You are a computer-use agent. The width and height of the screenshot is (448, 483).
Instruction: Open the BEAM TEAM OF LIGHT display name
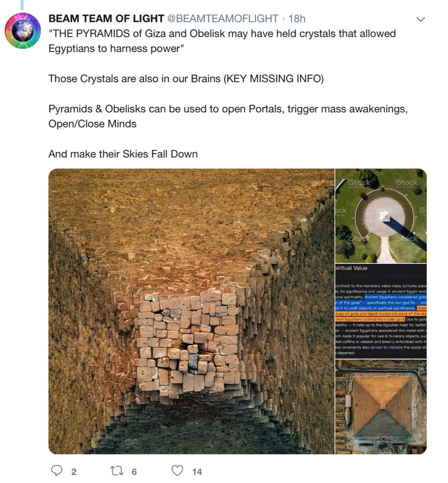point(106,19)
